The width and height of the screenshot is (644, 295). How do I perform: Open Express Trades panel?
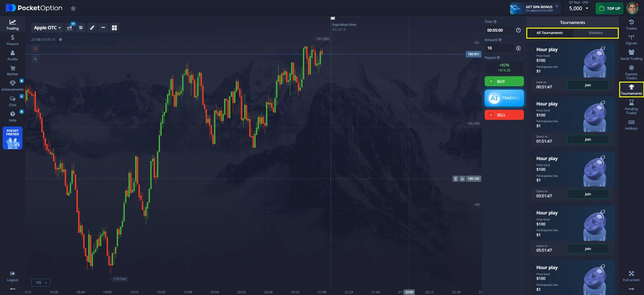631,72
